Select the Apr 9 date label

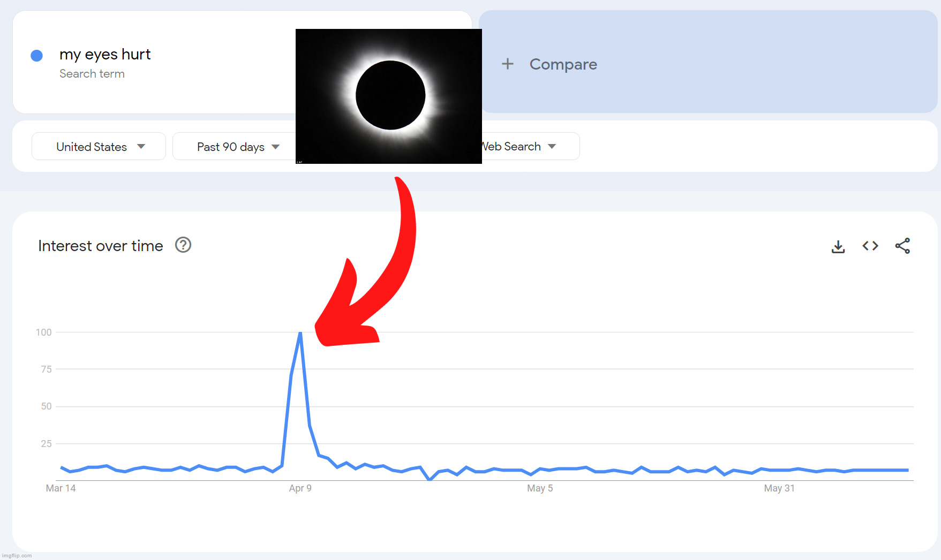(x=300, y=488)
